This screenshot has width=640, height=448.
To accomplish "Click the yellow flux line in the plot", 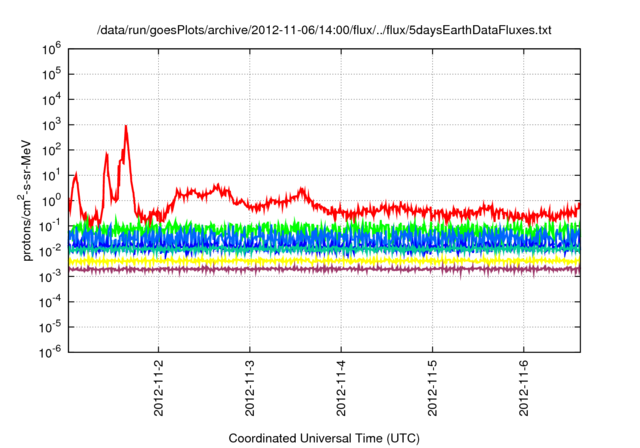I will pyautogui.click(x=324, y=260).
